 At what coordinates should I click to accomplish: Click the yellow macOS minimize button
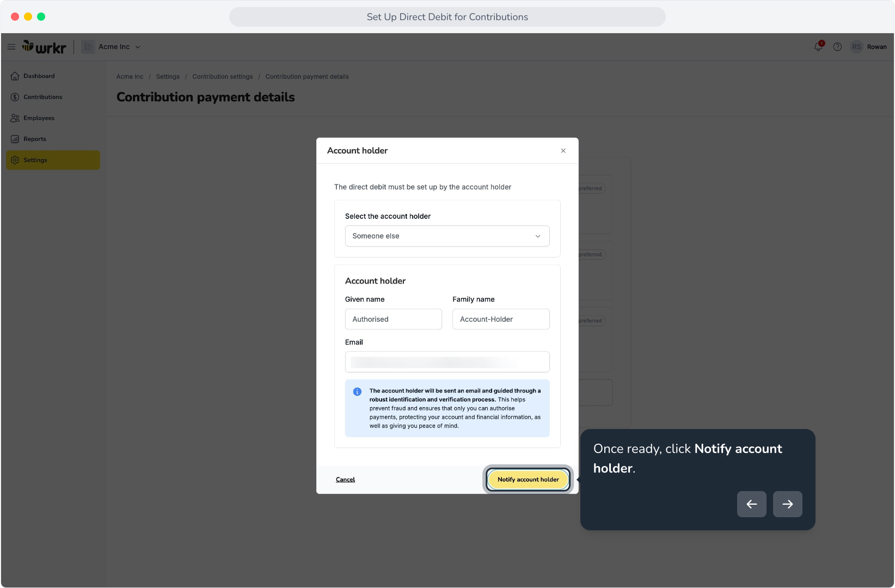(x=28, y=17)
